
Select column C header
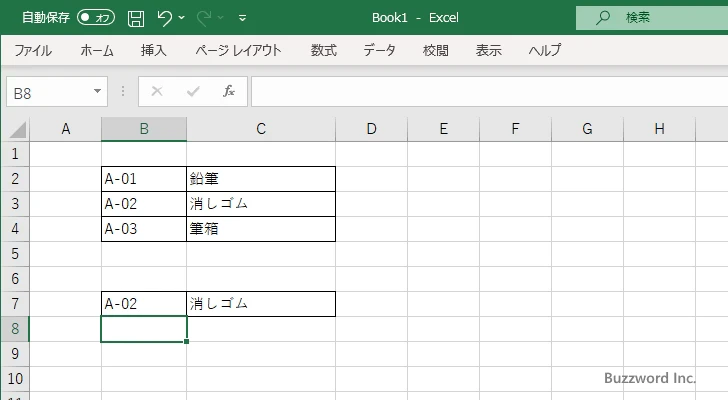pyautogui.click(x=261, y=129)
